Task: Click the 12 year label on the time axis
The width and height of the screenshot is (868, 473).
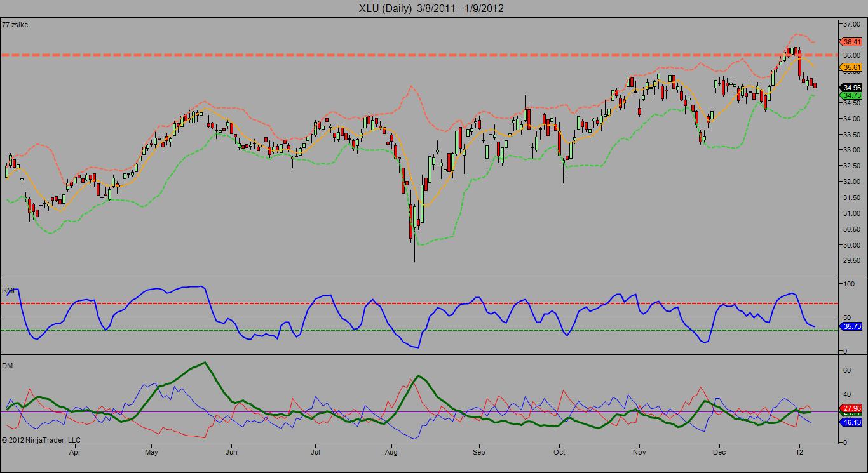Action: click(x=799, y=453)
